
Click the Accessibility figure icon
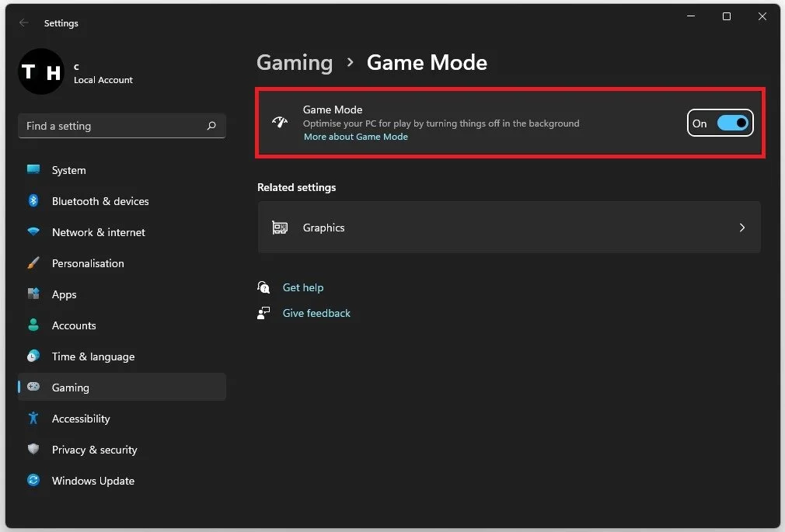coord(33,418)
